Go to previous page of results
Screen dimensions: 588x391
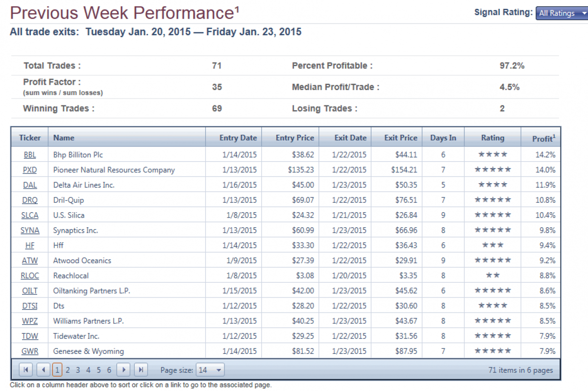point(44,370)
